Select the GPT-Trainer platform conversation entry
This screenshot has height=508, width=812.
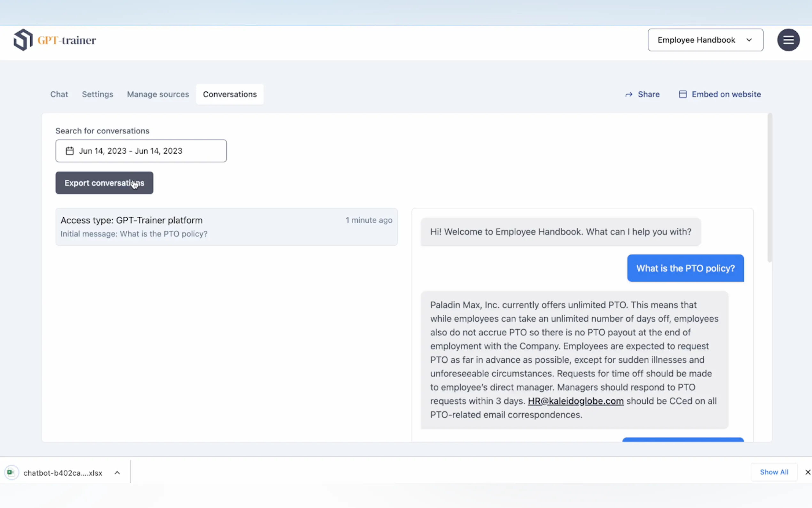point(226,227)
